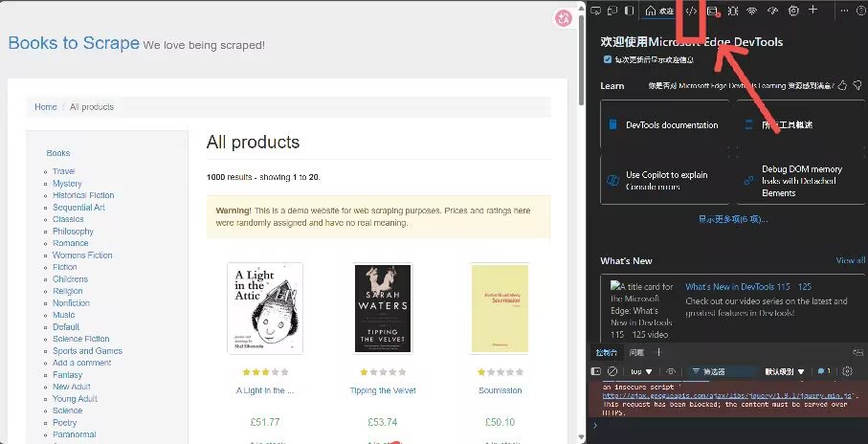Click View all in What's New

pyautogui.click(x=850, y=260)
